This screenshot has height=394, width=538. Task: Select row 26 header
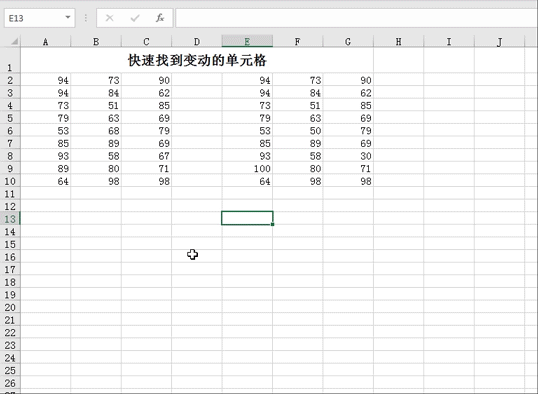tap(10, 383)
